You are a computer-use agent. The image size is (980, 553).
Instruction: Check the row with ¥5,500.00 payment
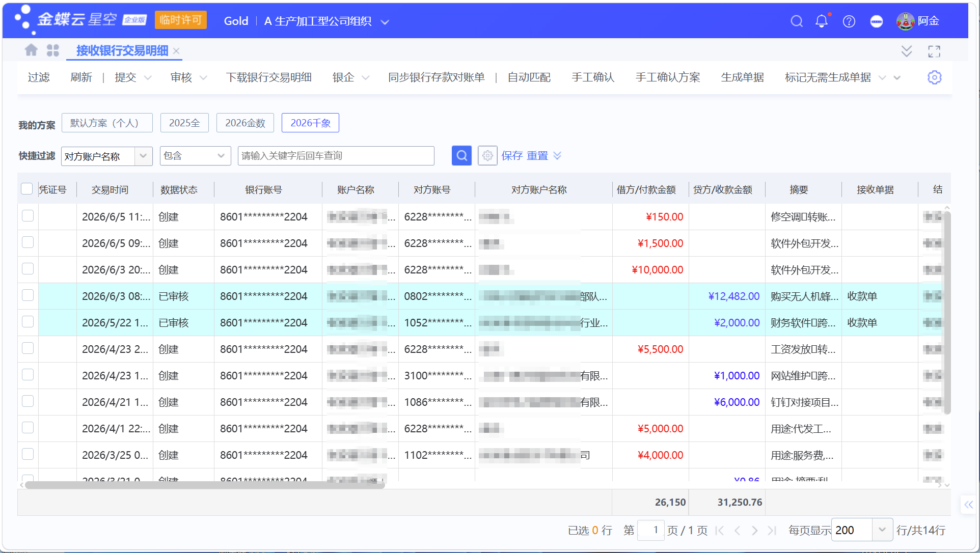pyautogui.click(x=28, y=348)
